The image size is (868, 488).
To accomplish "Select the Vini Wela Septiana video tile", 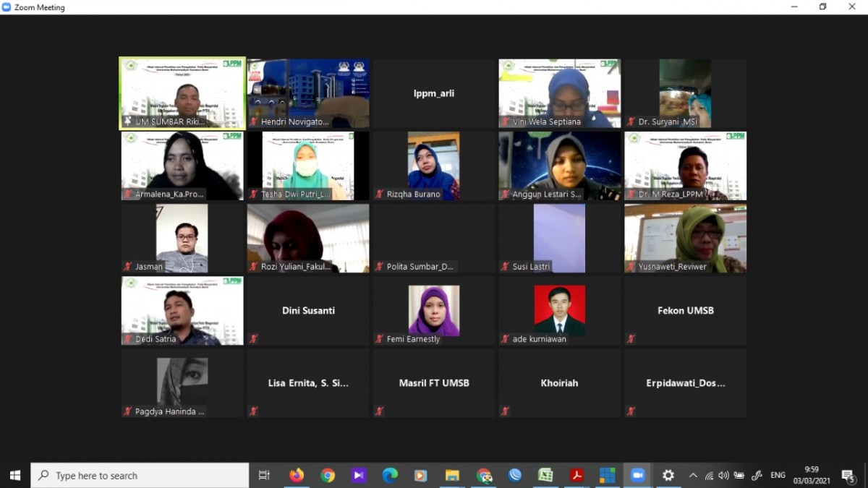I will pyautogui.click(x=559, y=93).
